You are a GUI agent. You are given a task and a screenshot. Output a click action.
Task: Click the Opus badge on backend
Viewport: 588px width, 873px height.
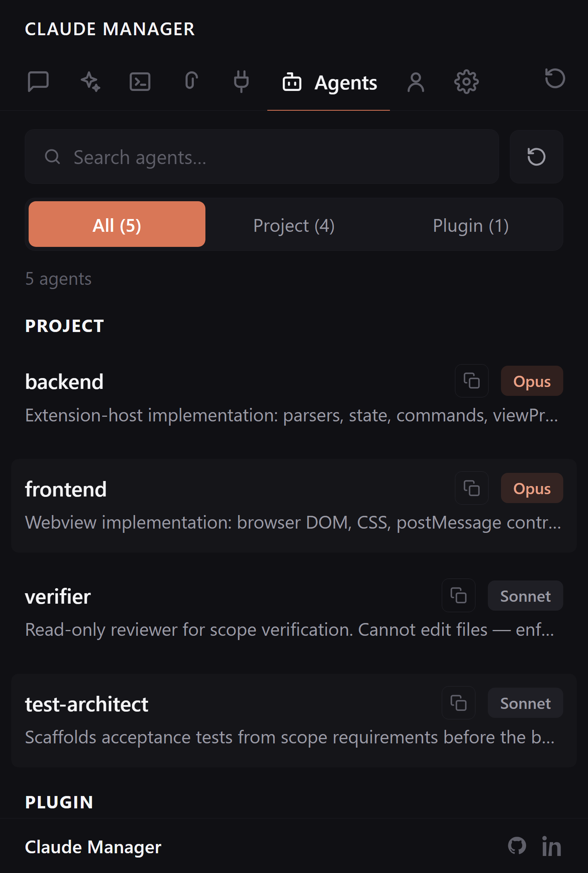pyautogui.click(x=532, y=381)
